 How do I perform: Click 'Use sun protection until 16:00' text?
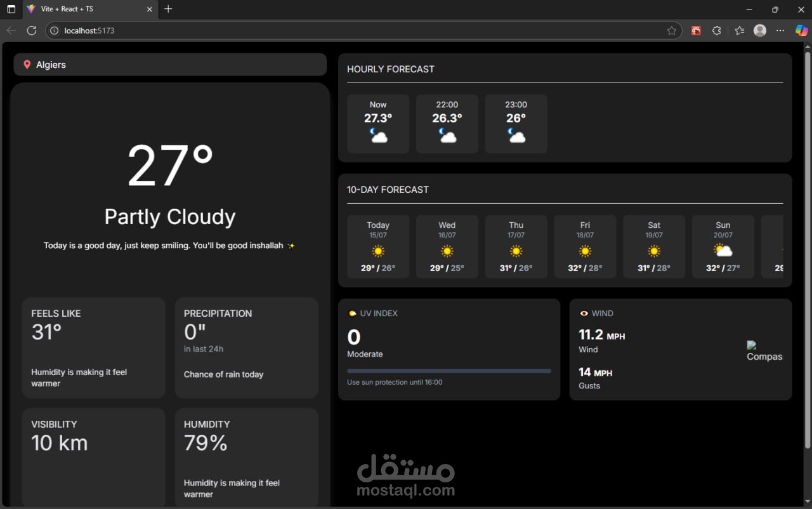395,382
